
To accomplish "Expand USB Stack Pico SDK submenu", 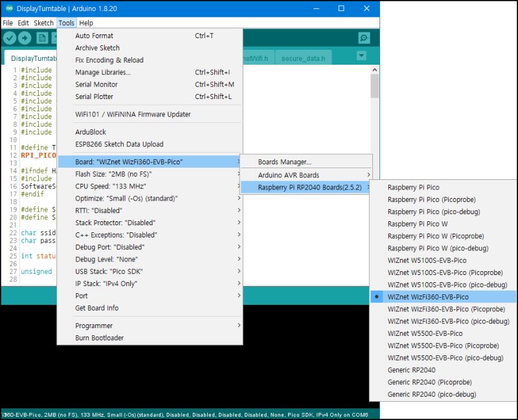I will 150,272.
